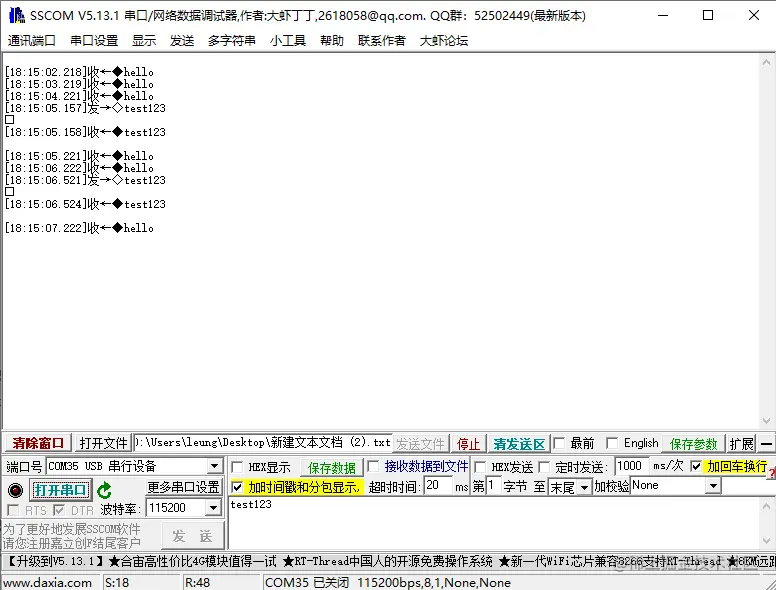Click the send text area containing test123
Image resolution: width=776 pixels, height=590 pixels.
[x=494, y=523]
